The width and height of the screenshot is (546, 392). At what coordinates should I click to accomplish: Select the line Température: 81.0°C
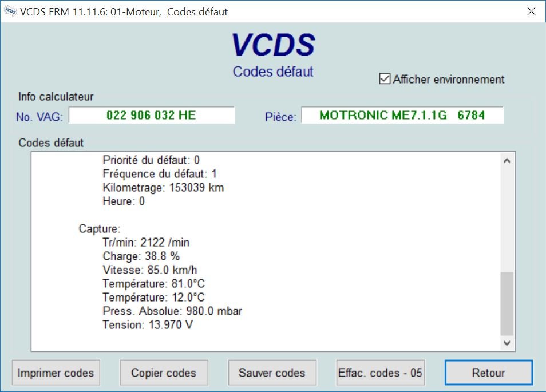[x=153, y=284]
